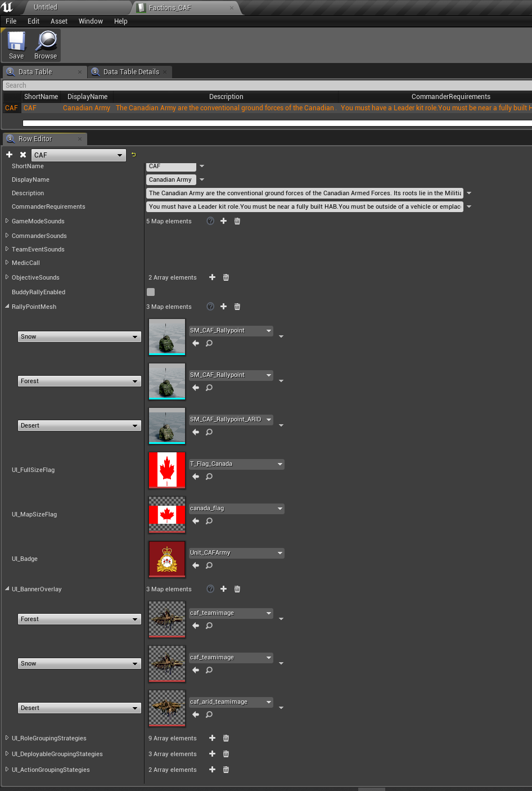Screen dimensions: 532x791
Task: Expand the CommanderSounds property
Action: click(7, 236)
